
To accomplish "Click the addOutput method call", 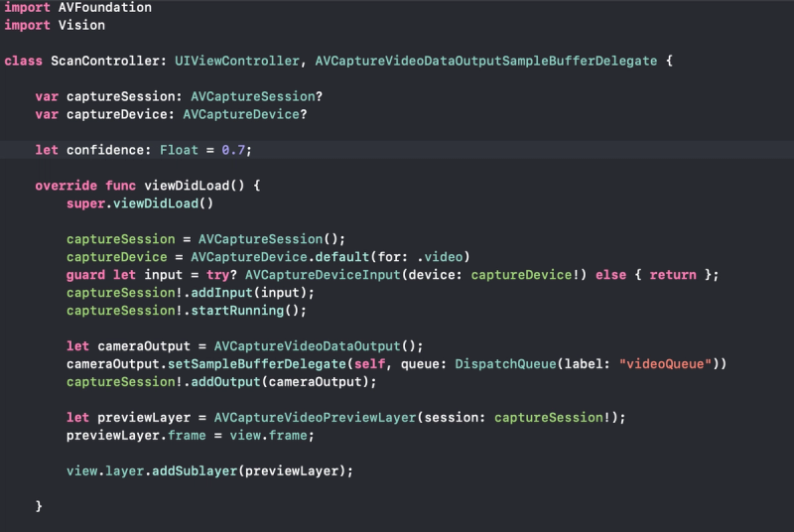I will [226, 382].
